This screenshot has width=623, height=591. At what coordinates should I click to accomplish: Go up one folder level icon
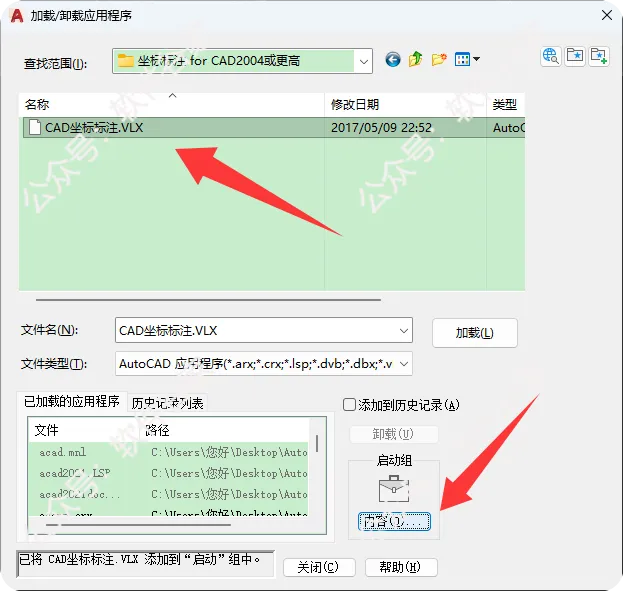click(x=416, y=60)
